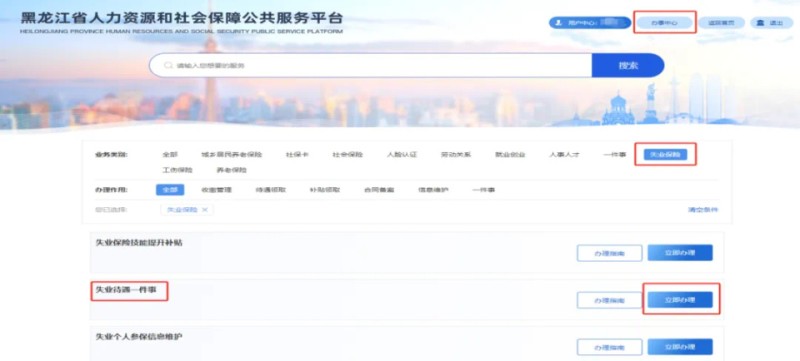
Task: Open 办理指南 for 失业保险技能提升补贴
Action: point(610,253)
